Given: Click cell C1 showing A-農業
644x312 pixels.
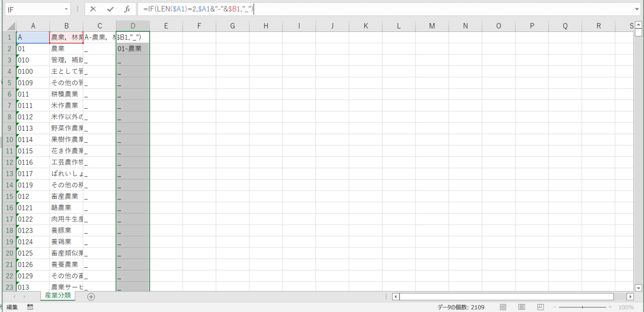Looking at the screenshot, I should coord(99,37).
